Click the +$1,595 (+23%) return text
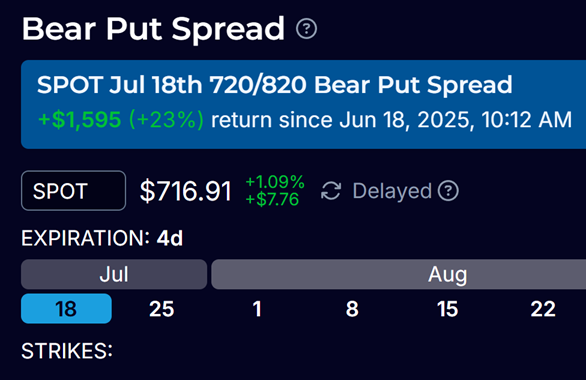Viewport: 586px width, 380px height. (121, 120)
